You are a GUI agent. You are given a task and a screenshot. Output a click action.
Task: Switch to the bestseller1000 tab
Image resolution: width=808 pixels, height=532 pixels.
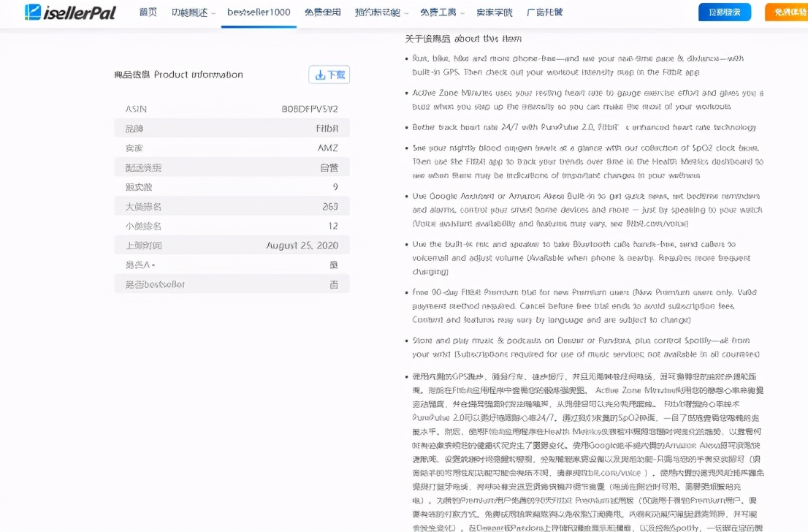tap(260, 12)
